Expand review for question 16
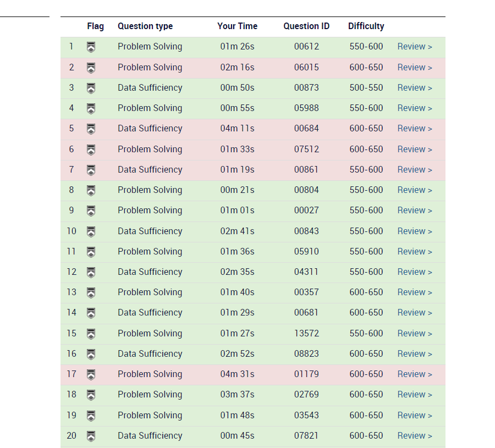The image size is (495, 448). 415,354
